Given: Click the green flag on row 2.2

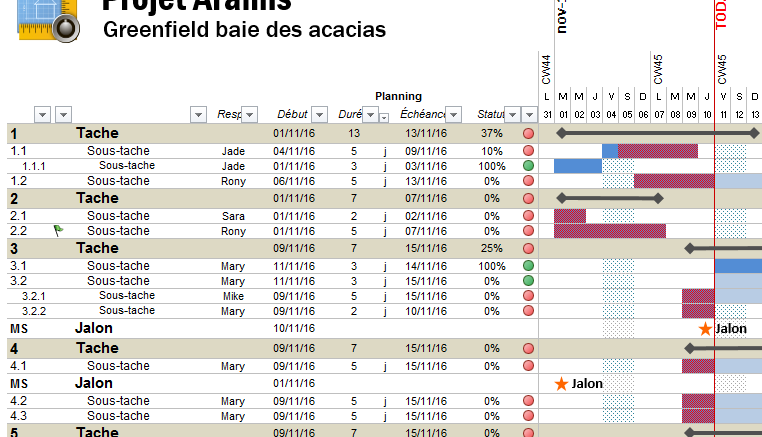Looking at the screenshot, I should (58, 230).
